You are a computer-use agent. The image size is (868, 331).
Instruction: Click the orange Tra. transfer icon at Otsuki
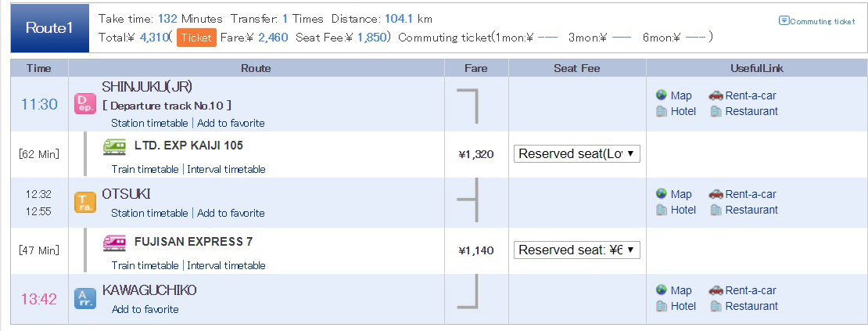pos(85,203)
